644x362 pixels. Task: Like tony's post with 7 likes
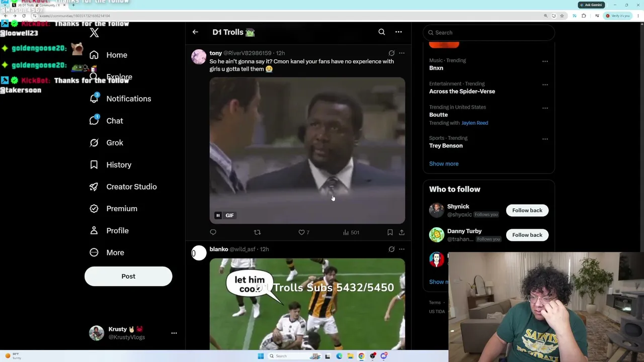304,232
